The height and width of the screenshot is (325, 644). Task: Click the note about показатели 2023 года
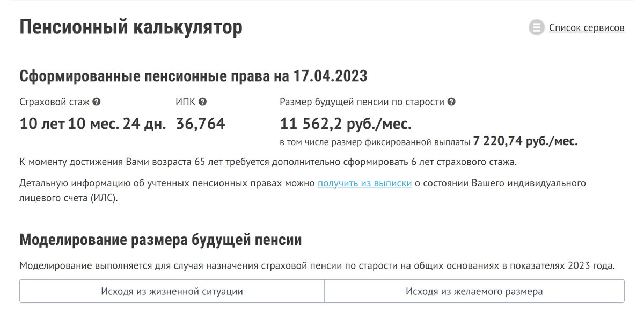pyautogui.click(x=317, y=266)
